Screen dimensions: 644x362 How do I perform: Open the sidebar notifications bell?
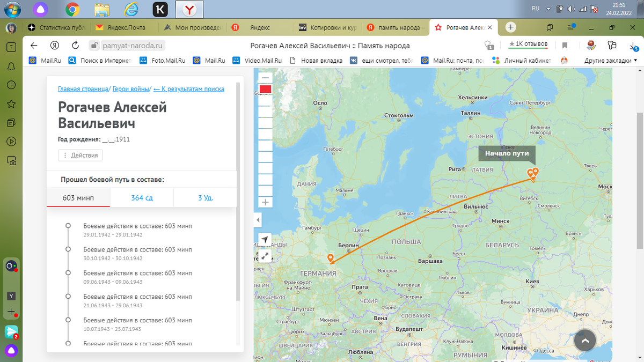11,66
